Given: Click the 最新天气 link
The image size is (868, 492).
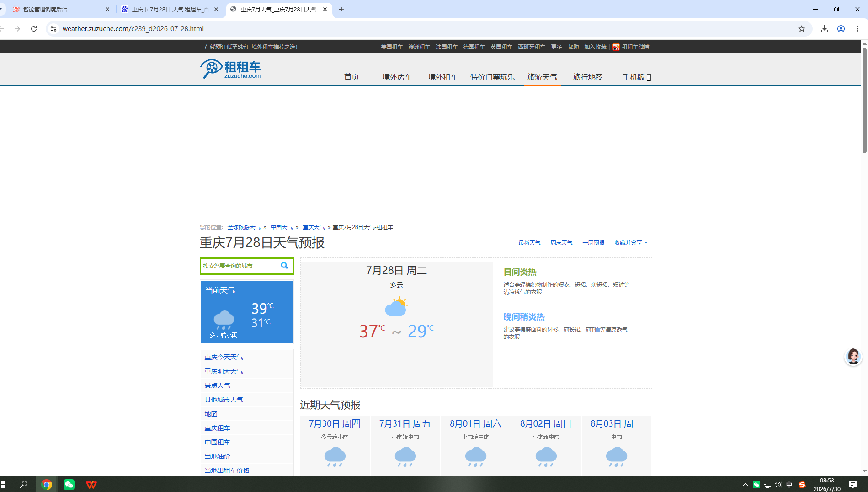Looking at the screenshot, I should 529,243.
